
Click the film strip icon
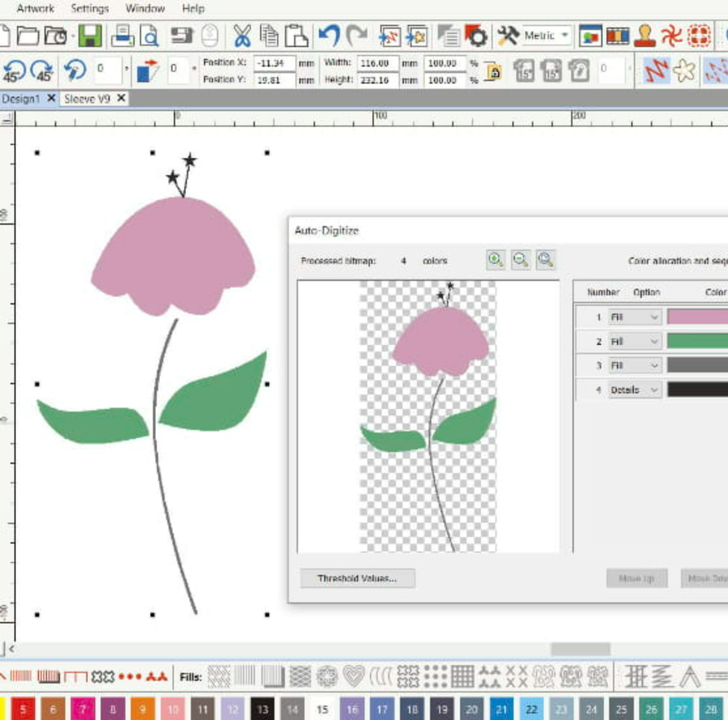pos(618,36)
